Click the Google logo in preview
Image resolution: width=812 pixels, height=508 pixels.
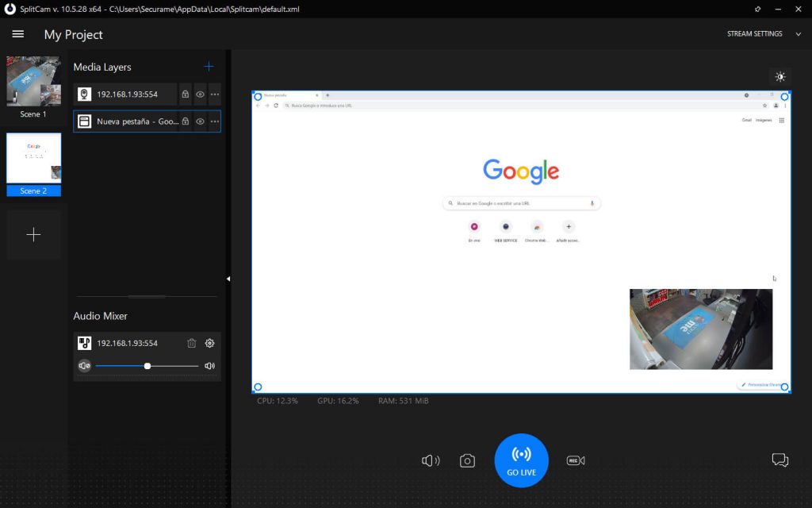(x=521, y=171)
